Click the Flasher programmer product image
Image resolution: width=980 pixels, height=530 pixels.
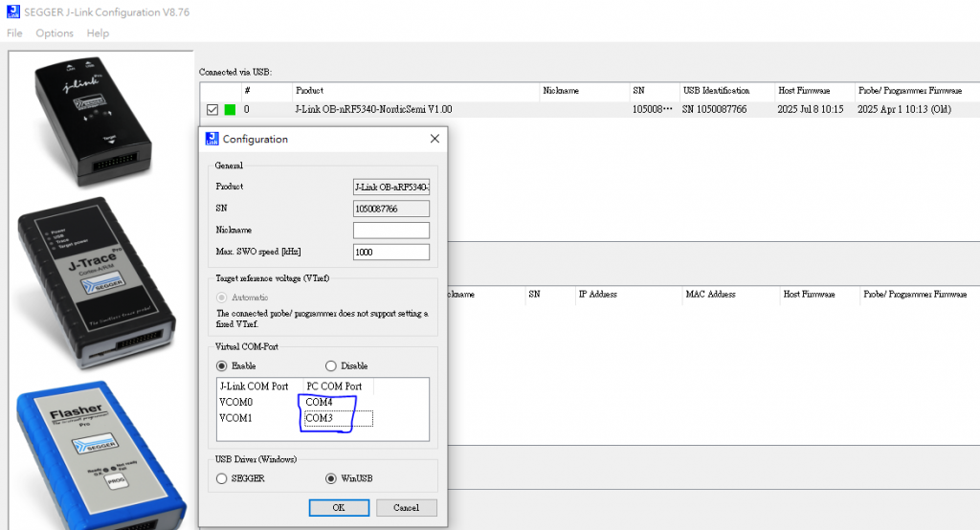pyautogui.click(x=100, y=456)
